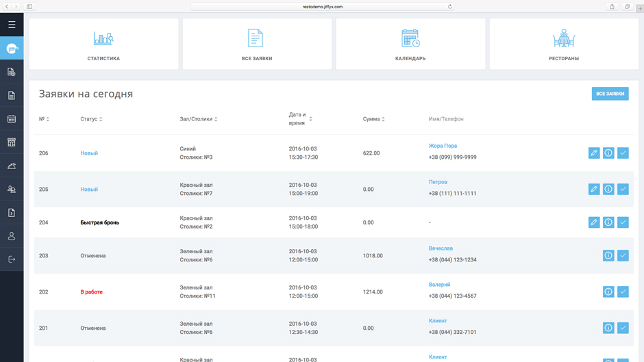
Task: Click the calendar icon in the left sidebar
Action: click(x=12, y=119)
